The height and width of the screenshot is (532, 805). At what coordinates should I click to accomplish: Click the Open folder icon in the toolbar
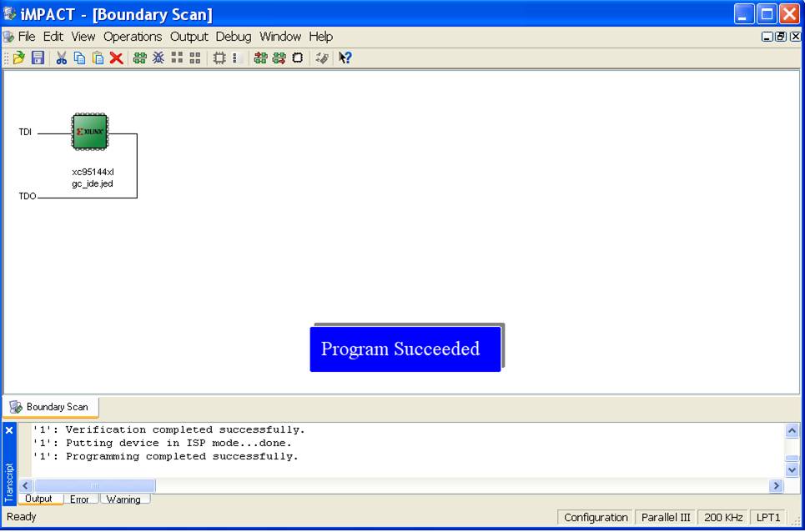(x=19, y=58)
